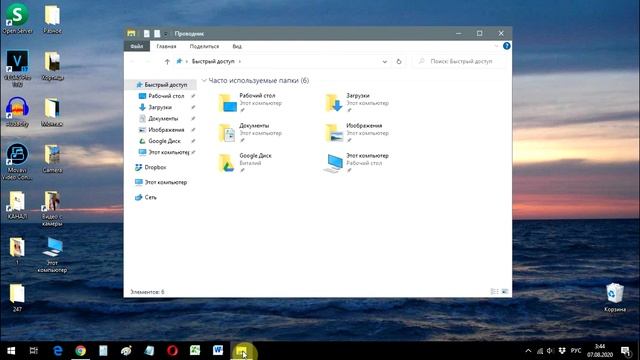Click the Back arrow in Explorer navigation
This screenshot has height=360, width=640.
(x=133, y=62)
